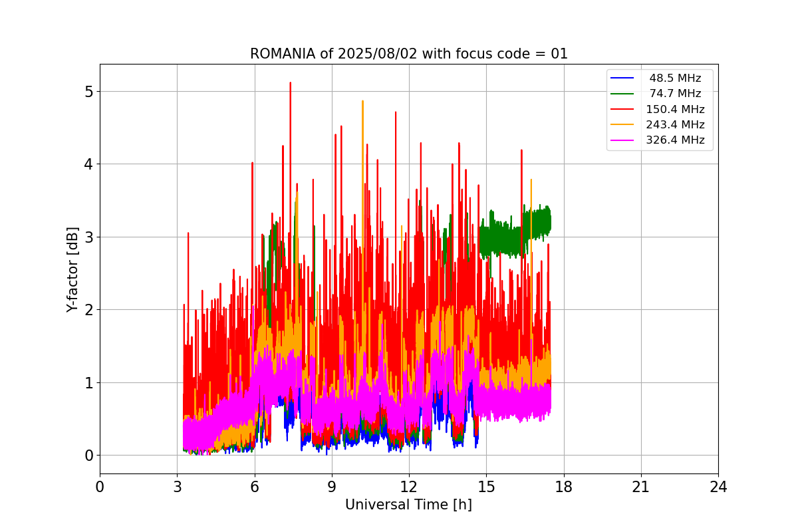The height and width of the screenshot is (532, 798).
Task: Click the plot title mentioning ROMANIA
Action: pyautogui.click(x=408, y=54)
